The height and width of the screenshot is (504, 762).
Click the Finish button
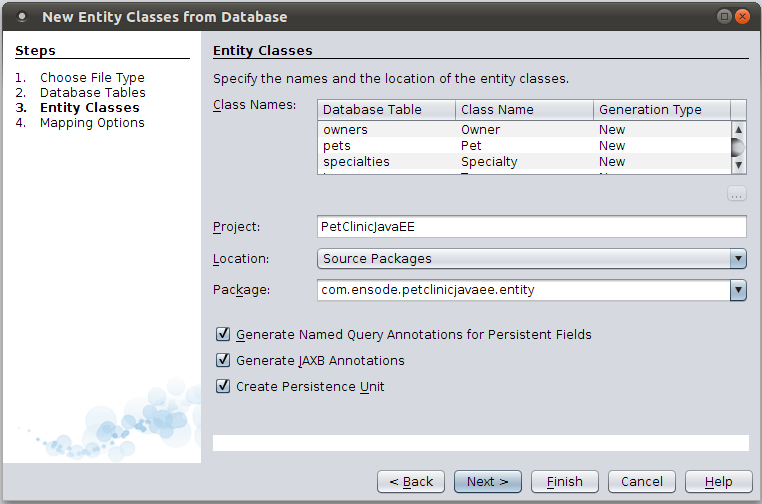point(564,481)
